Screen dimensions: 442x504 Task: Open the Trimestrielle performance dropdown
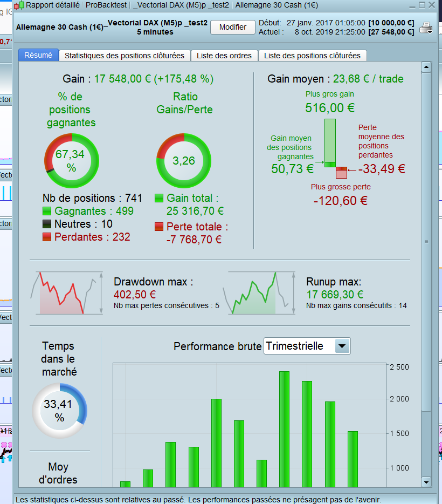pyautogui.click(x=307, y=346)
